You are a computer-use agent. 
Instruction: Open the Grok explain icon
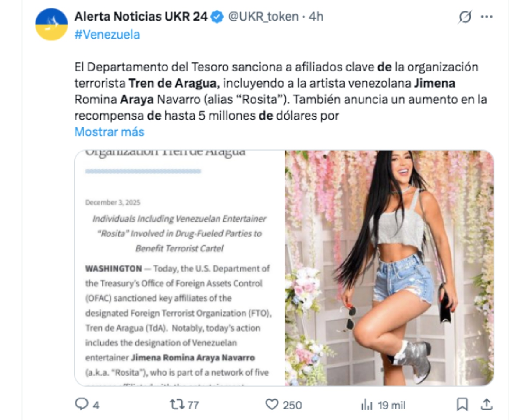point(465,17)
